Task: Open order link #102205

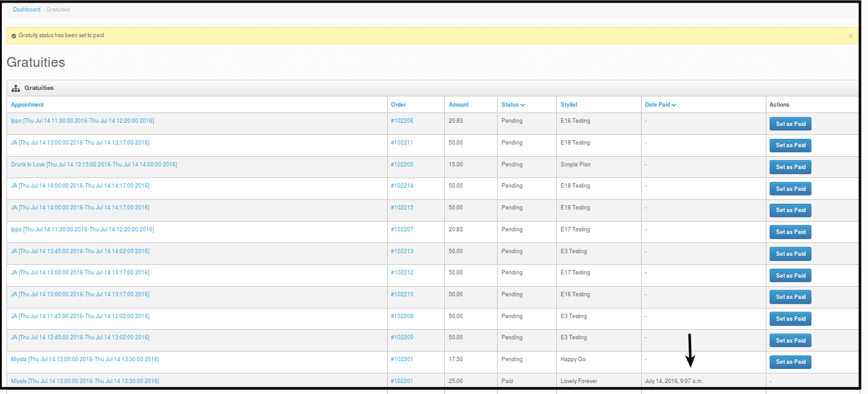Action: [x=402, y=165]
